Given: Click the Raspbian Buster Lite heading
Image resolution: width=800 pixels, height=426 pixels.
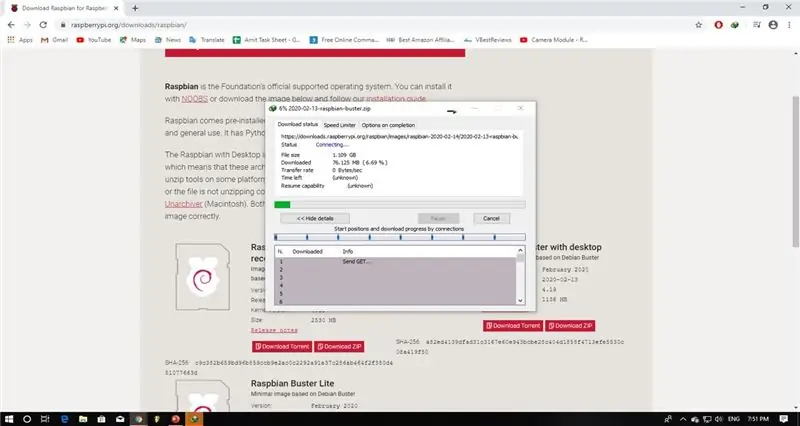Looking at the screenshot, I should pos(292,383).
